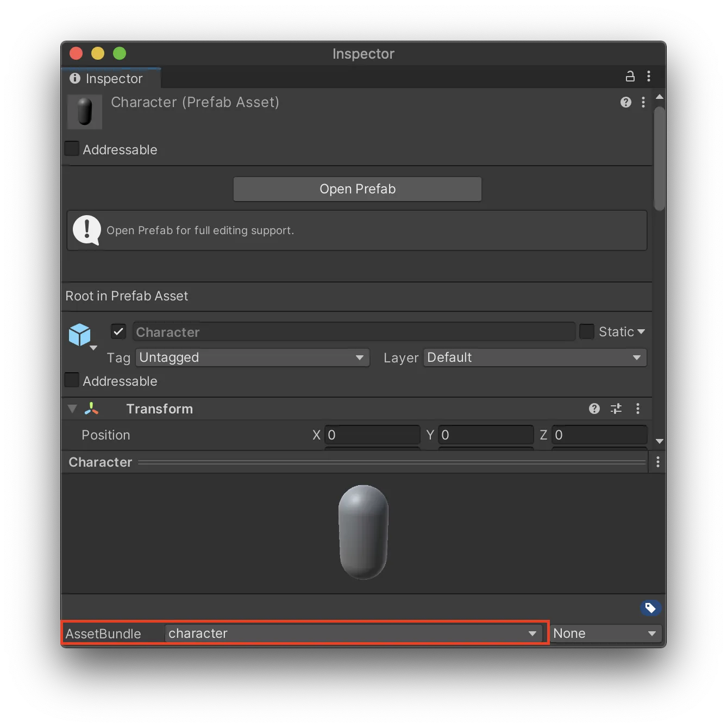
Task: Open Transform preset settings icon
Action: tap(616, 409)
